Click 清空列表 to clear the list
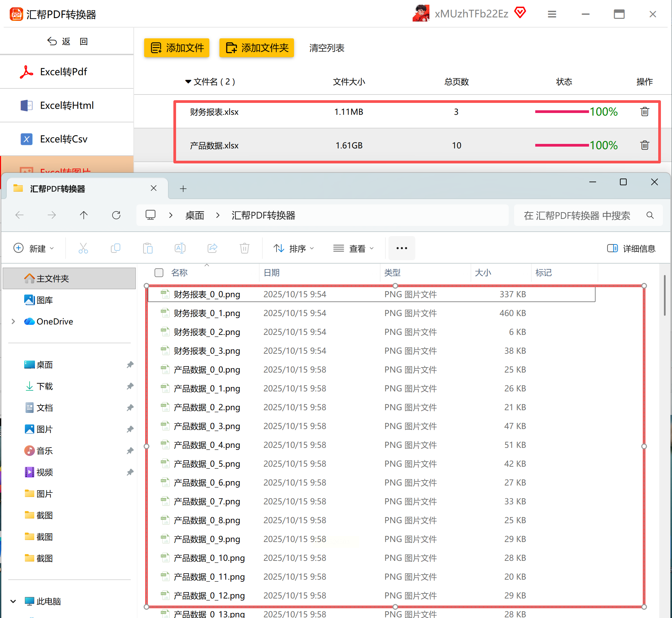Viewport: 672px width, 618px height. click(x=327, y=48)
